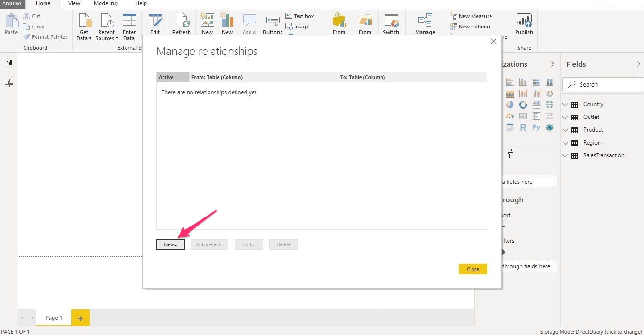Pick the donut chart visualization

coord(523,105)
